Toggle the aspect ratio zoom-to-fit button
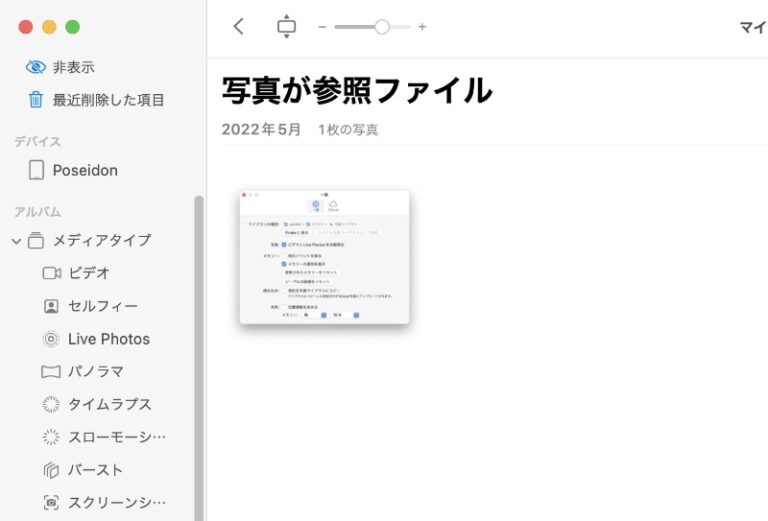The width and height of the screenshot is (768, 521). point(286,27)
